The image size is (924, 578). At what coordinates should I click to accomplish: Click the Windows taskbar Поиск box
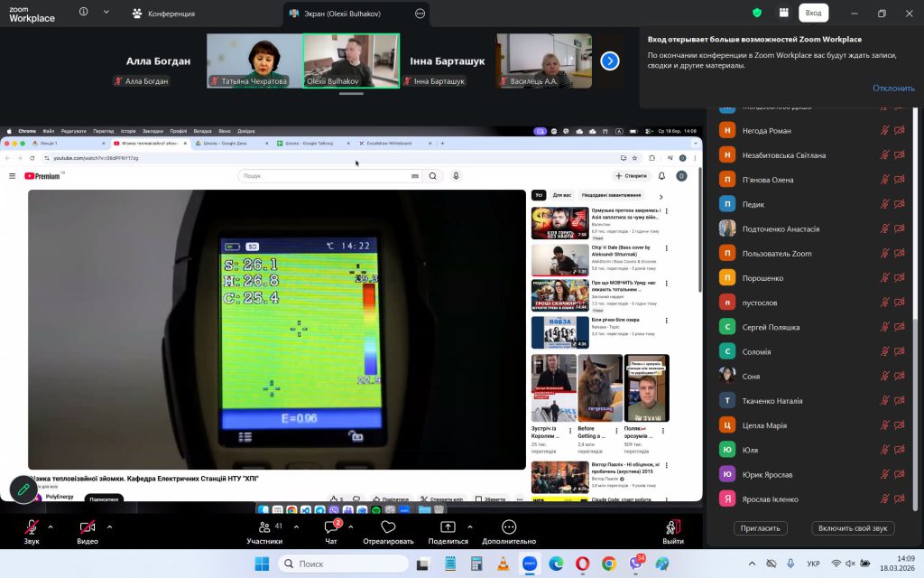click(x=343, y=564)
